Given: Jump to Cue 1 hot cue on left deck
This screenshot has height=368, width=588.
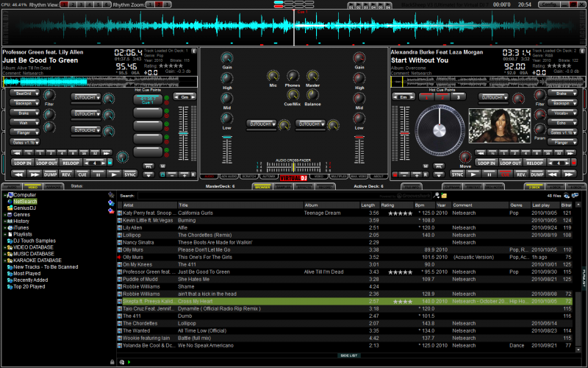Looking at the screenshot, I should pyautogui.click(x=148, y=99).
